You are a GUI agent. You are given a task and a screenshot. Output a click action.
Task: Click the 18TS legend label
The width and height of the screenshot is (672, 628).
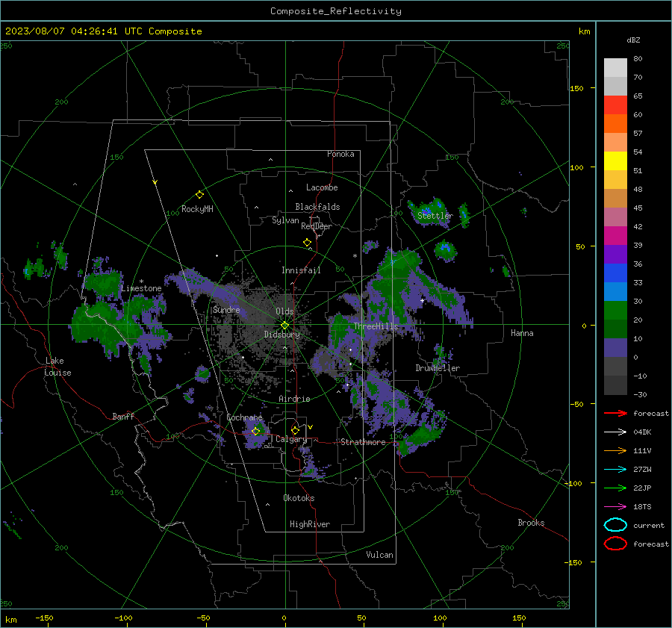(x=642, y=507)
